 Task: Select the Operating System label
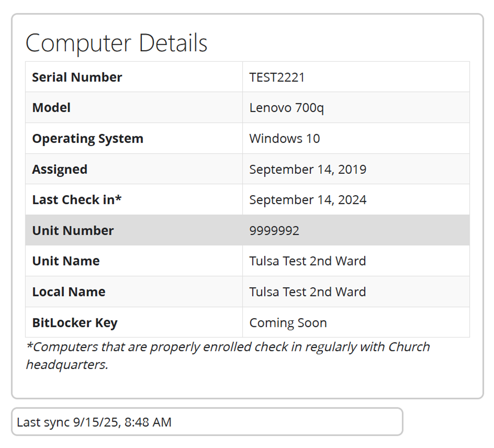pyautogui.click(x=88, y=139)
